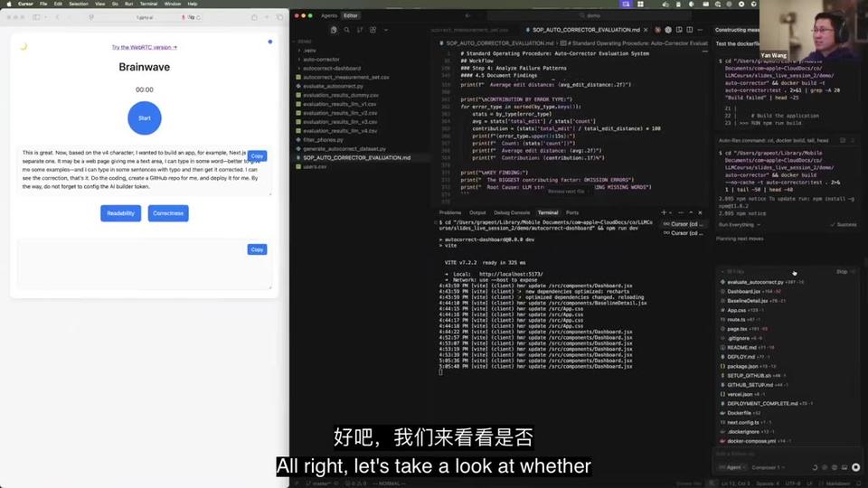This screenshot has width=868, height=488.
Task: Open Dockerfile in the changed files list
Action: (739, 413)
